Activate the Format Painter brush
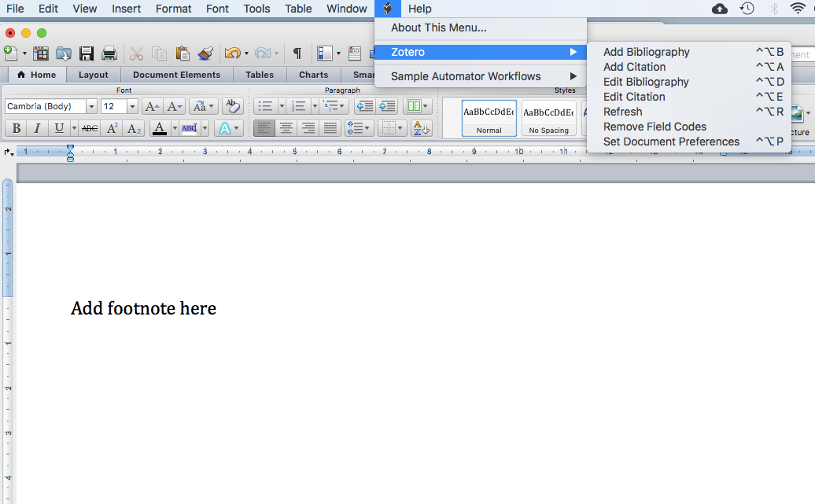815x504 pixels. pos(205,53)
